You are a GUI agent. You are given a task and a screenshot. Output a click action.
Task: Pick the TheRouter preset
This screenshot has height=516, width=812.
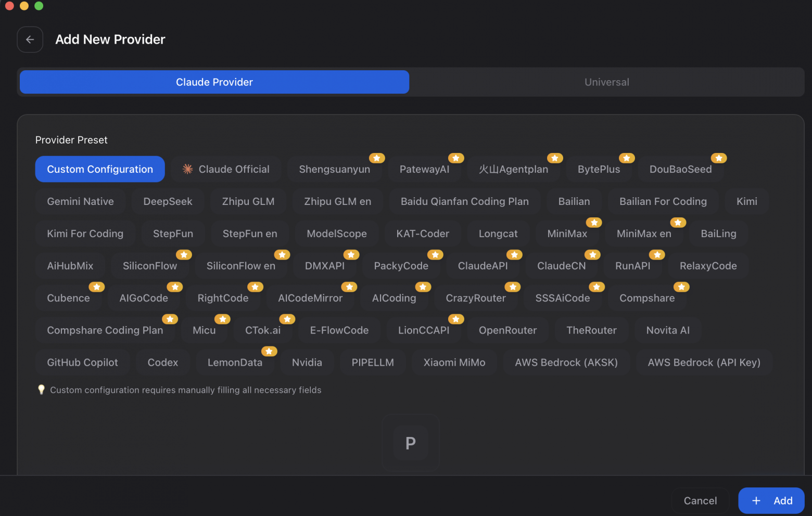click(591, 330)
